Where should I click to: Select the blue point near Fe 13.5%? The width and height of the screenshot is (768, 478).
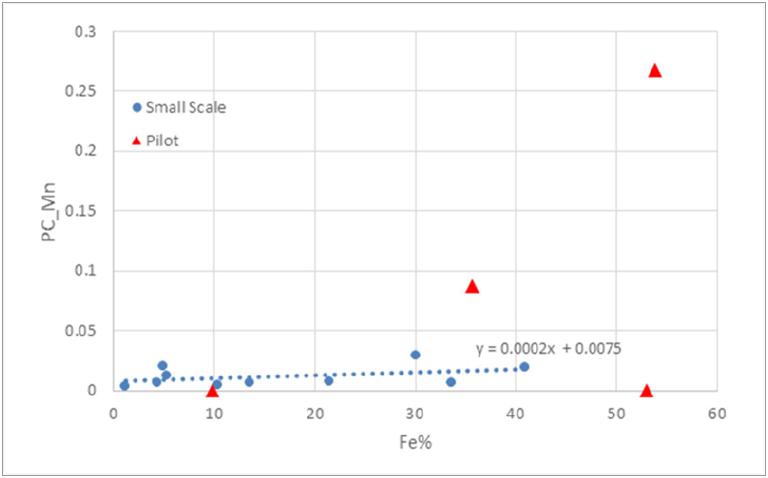click(249, 381)
